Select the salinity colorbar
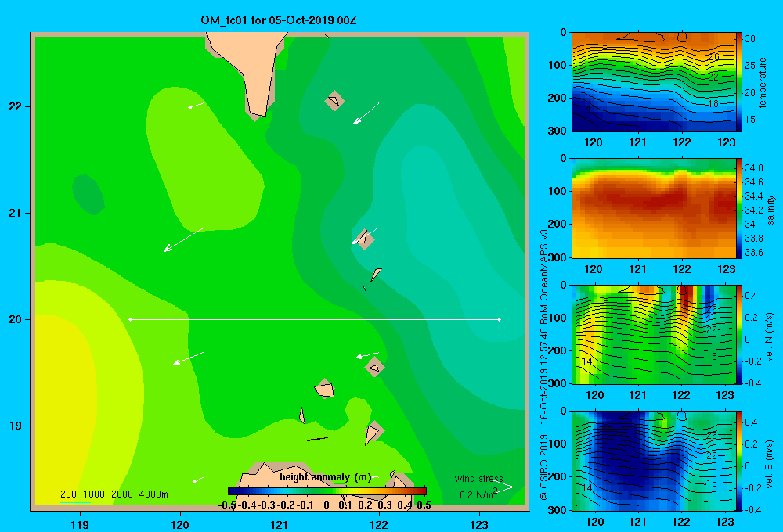Screen dimensions: 783x532 point(739,208)
